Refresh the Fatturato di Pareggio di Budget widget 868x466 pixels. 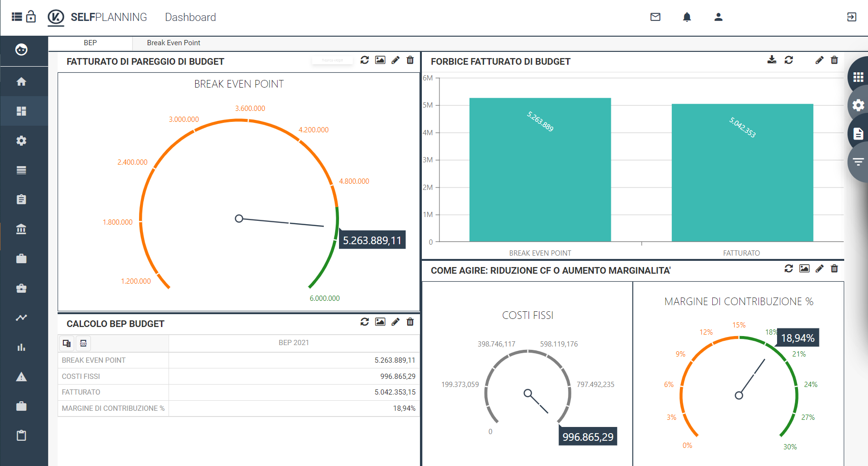point(365,60)
